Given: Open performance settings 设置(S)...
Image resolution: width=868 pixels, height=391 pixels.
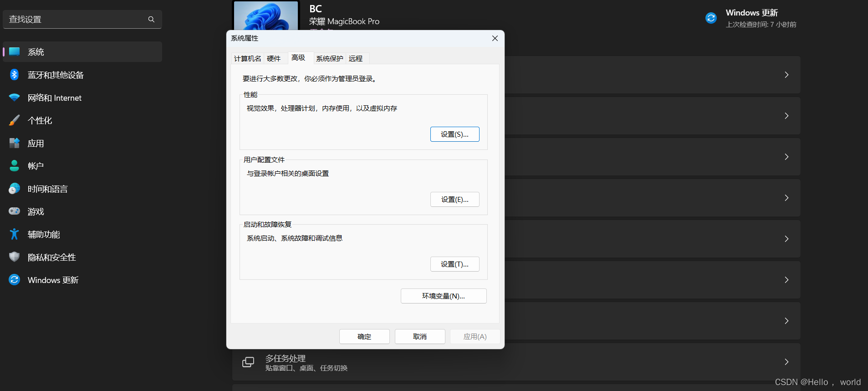Looking at the screenshot, I should 455,134.
